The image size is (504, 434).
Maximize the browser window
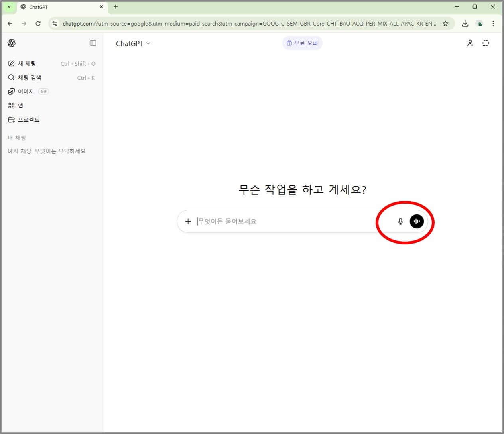[x=475, y=7]
